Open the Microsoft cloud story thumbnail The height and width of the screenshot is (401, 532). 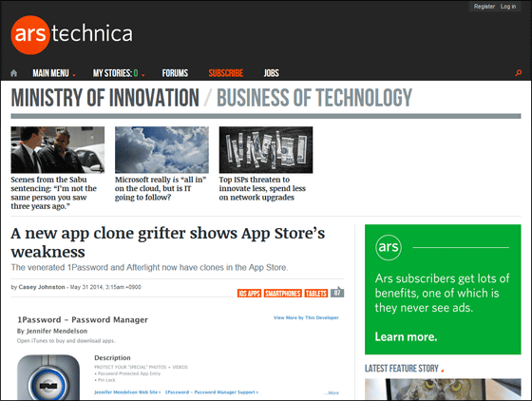[161, 149]
